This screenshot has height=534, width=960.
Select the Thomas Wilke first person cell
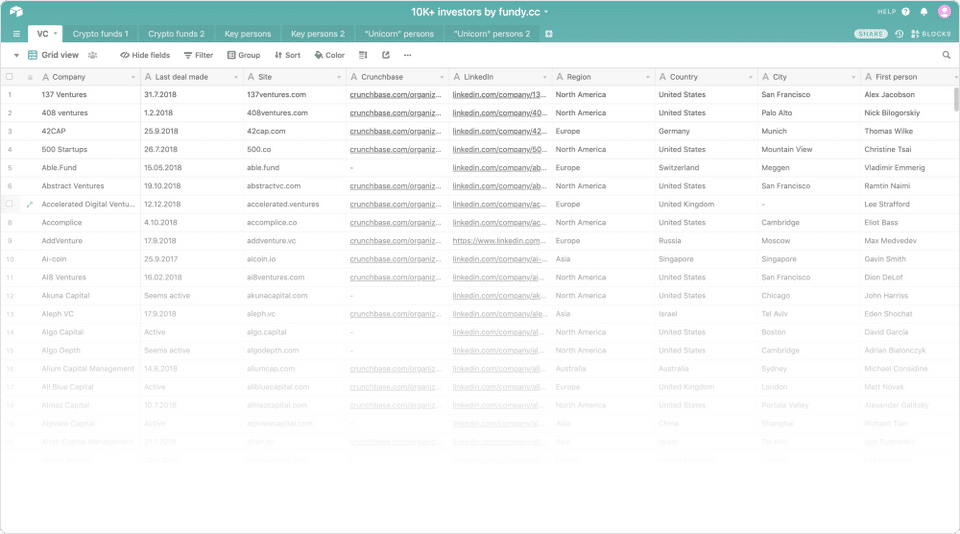pyautogui.click(x=910, y=132)
